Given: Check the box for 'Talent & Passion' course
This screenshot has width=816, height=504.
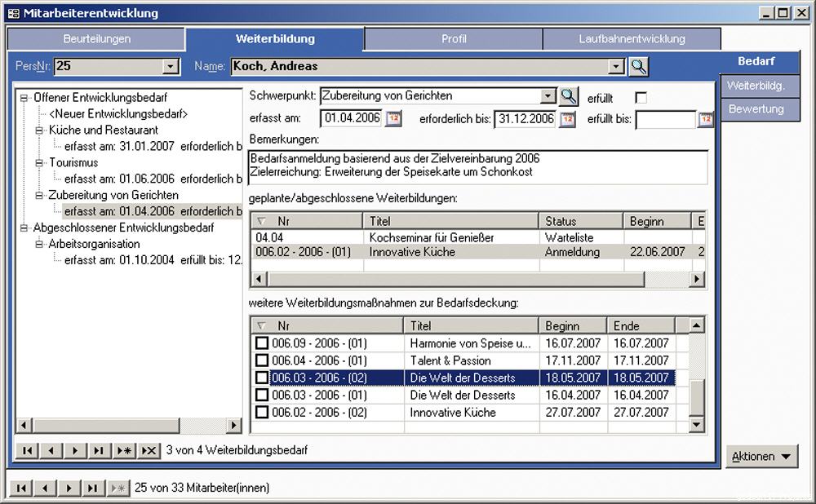Looking at the screenshot, I should 262,360.
